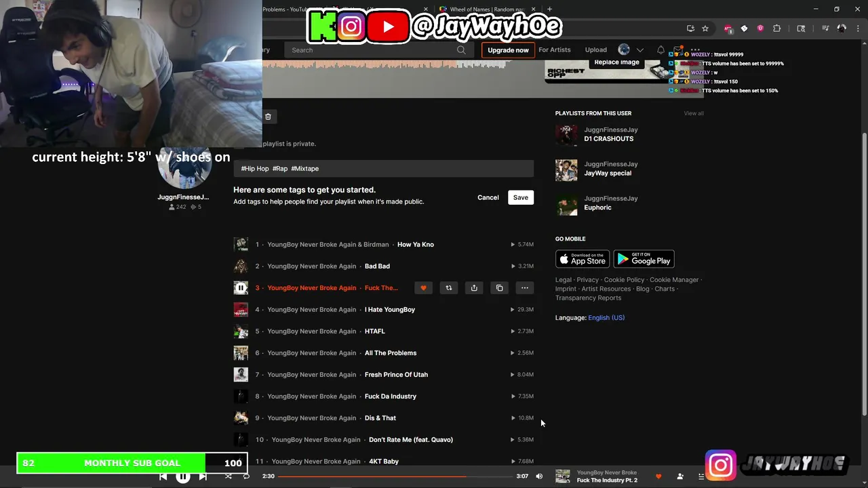
Task: Click the tags input with #Hip Hop
Action: tap(384, 168)
